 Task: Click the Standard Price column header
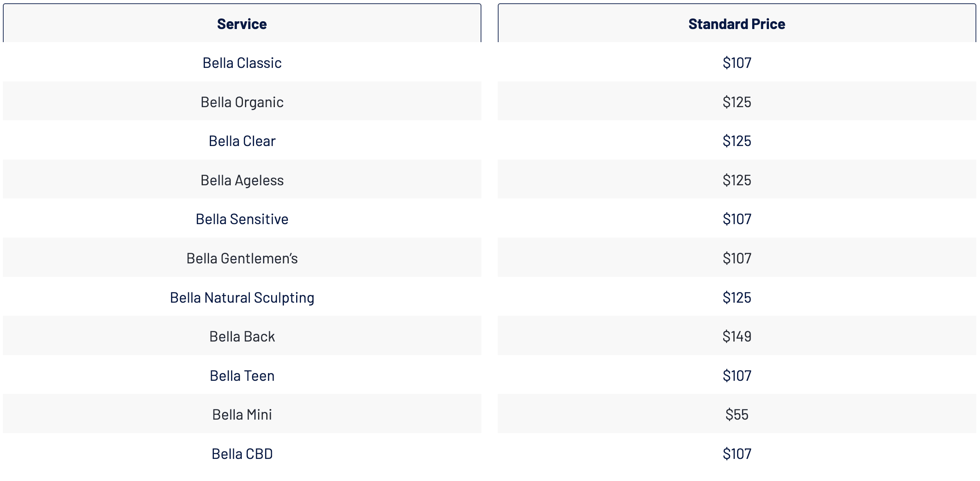(737, 24)
